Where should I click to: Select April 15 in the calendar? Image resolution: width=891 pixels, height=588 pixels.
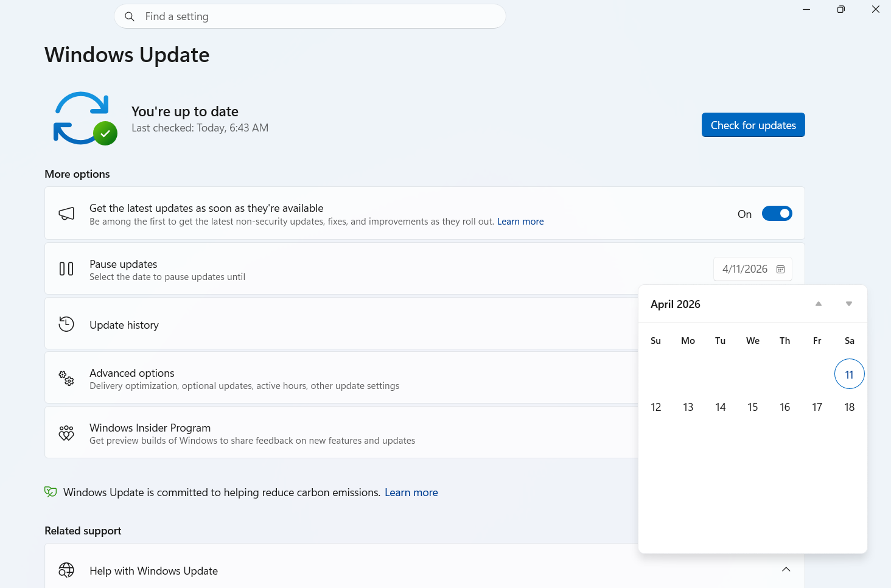753,407
